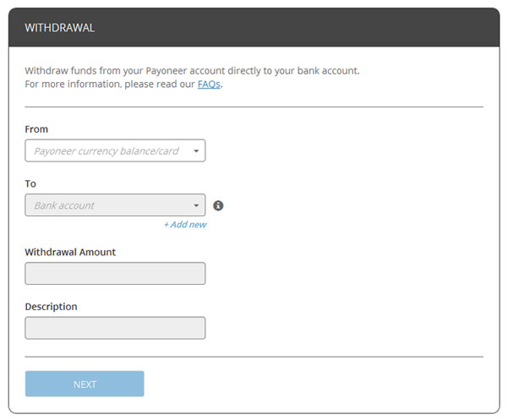Click the arrow on the From dropdown
507x420 pixels.
click(x=196, y=151)
